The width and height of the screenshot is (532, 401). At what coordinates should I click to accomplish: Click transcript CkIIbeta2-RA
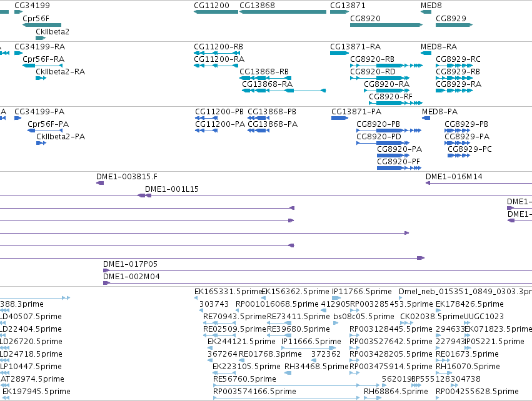(x=61, y=72)
